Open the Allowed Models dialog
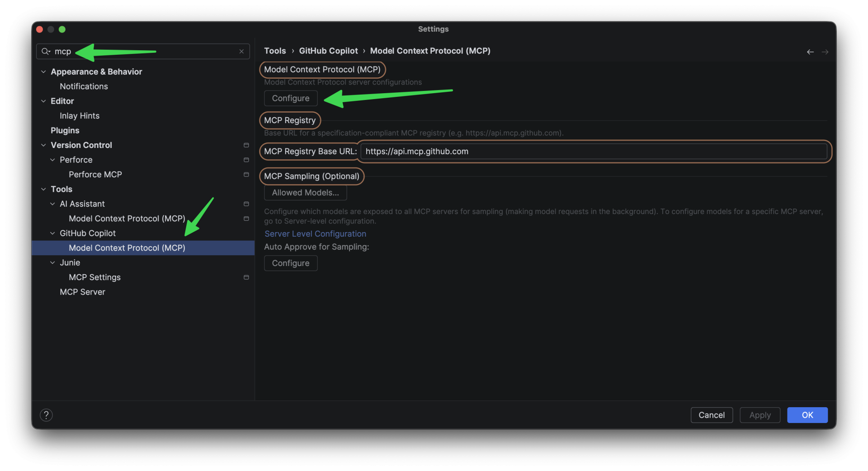868x471 pixels. tap(305, 193)
